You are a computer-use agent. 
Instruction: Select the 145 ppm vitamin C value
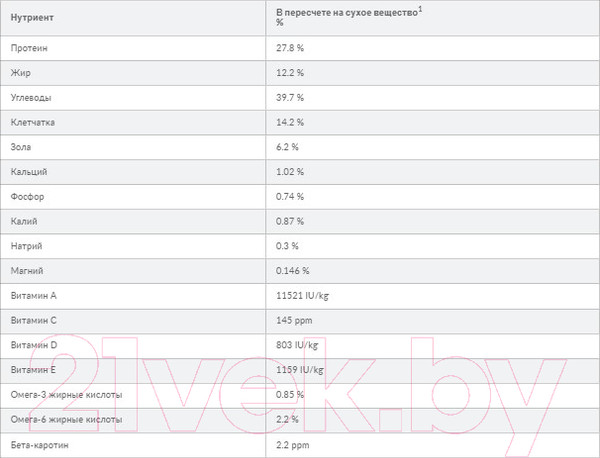coord(292,320)
